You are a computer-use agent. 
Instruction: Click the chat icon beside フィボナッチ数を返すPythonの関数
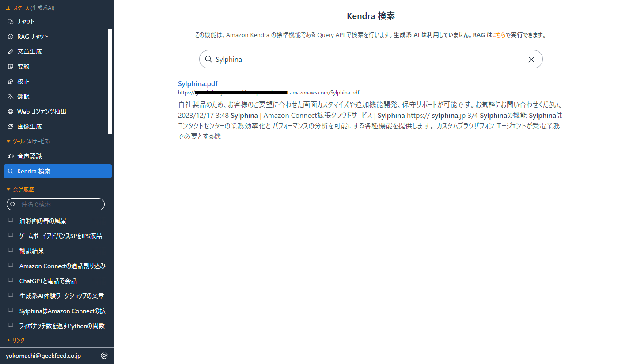click(11, 326)
